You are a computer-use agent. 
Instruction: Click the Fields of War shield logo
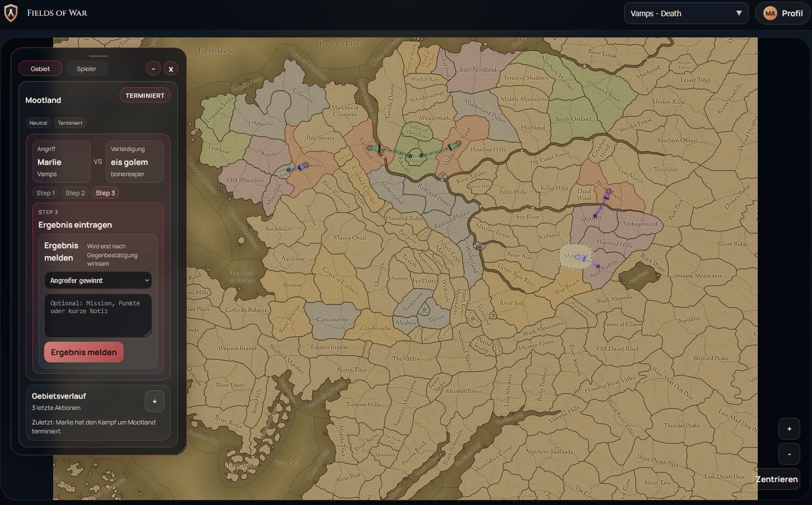(x=11, y=13)
